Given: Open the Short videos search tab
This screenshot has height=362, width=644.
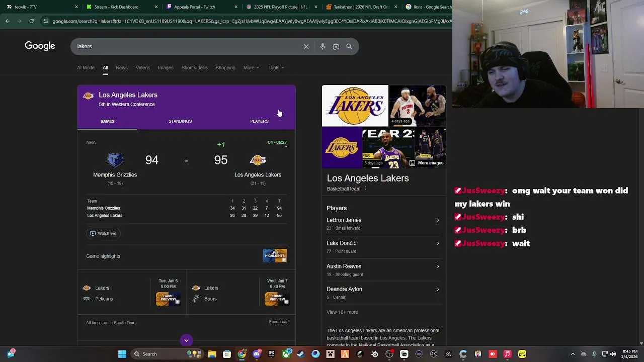Looking at the screenshot, I should pyautogui.click(x=194, y=67).
